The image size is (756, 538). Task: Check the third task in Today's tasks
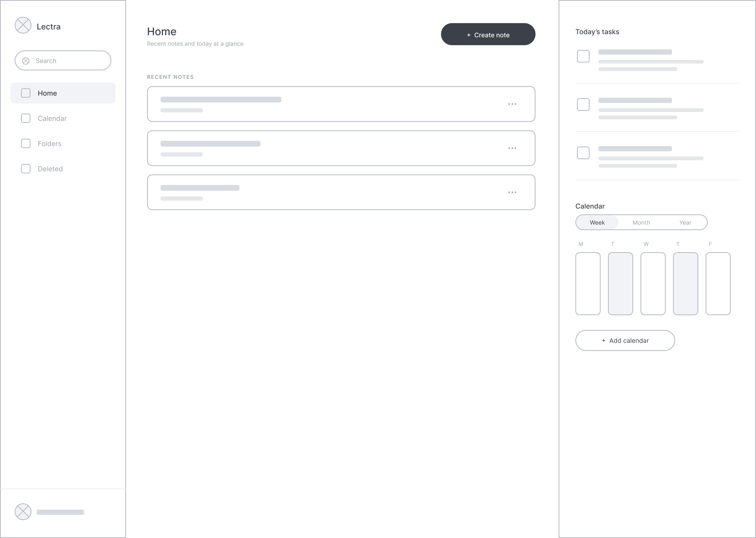tap(583, 153)
